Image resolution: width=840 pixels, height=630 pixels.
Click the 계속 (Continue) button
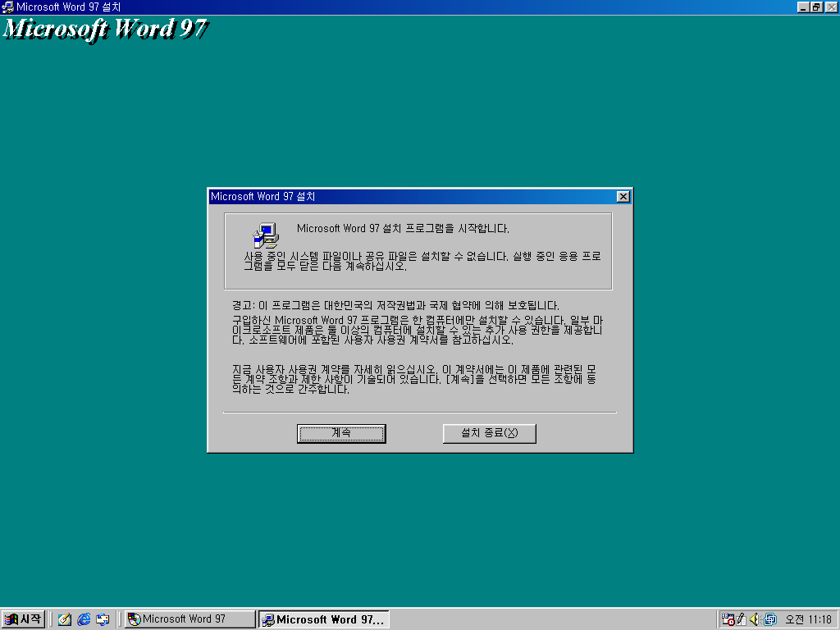pyautogui.click(x=341, y=433)
